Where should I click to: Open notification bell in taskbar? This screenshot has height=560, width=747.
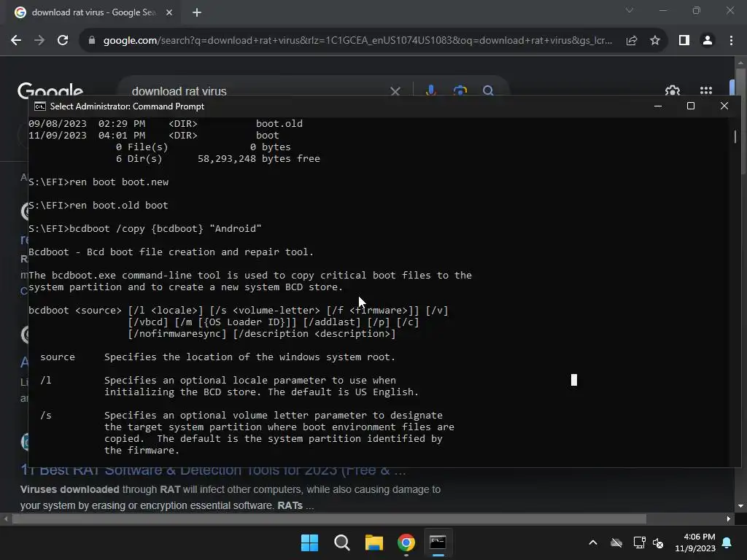tap(727, 542)
